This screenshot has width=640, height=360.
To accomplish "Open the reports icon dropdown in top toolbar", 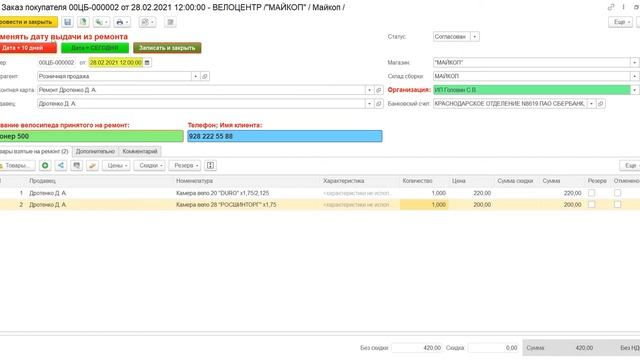I will pyautogui.click(x=147, y=22).
